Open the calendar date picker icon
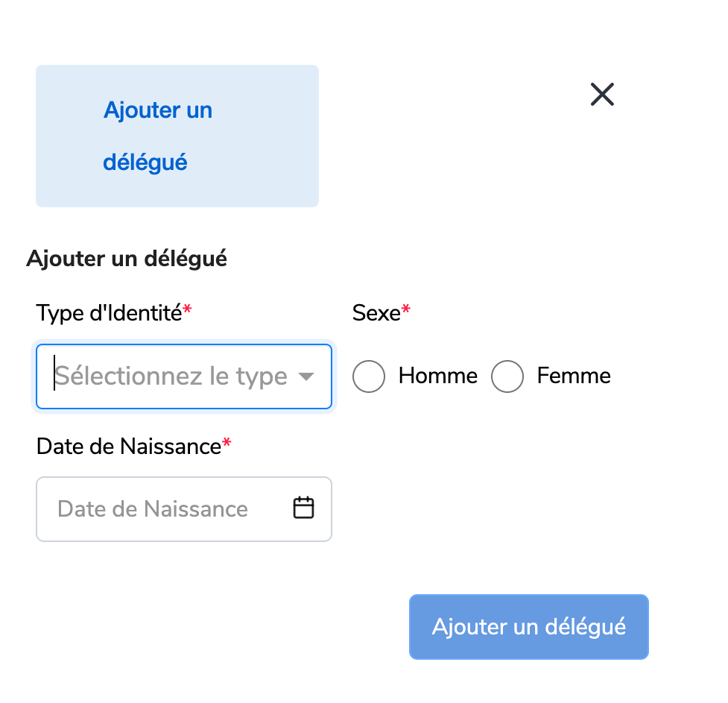 pyautogui.click(x=303, y=508)
